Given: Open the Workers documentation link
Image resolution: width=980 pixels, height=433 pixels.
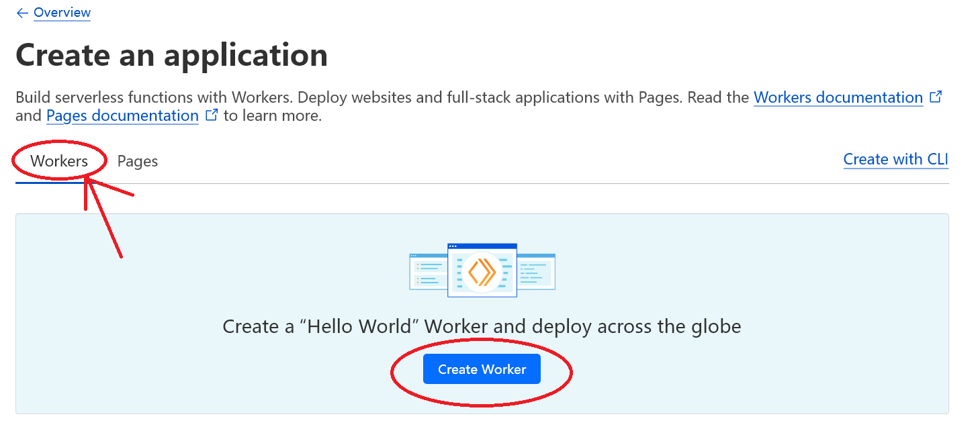Looking at the screenshot, I should [838, 97].
